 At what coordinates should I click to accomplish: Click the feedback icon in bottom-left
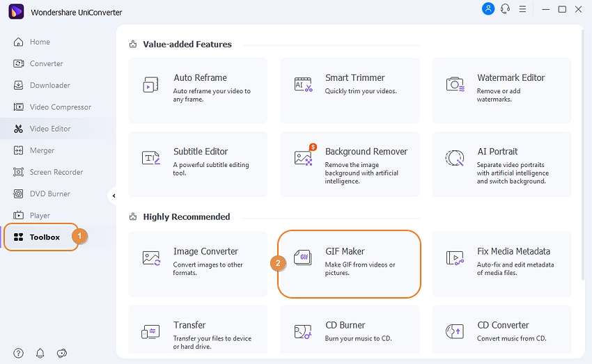coord(62,353)
